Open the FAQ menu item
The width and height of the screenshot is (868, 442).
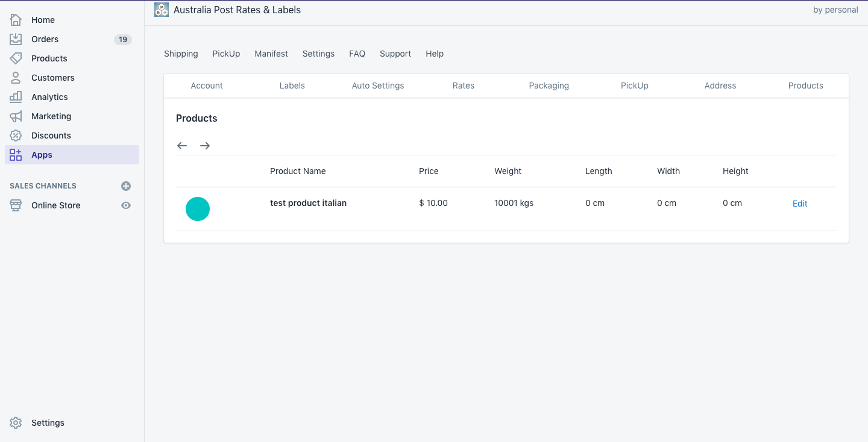pos(357,54)
